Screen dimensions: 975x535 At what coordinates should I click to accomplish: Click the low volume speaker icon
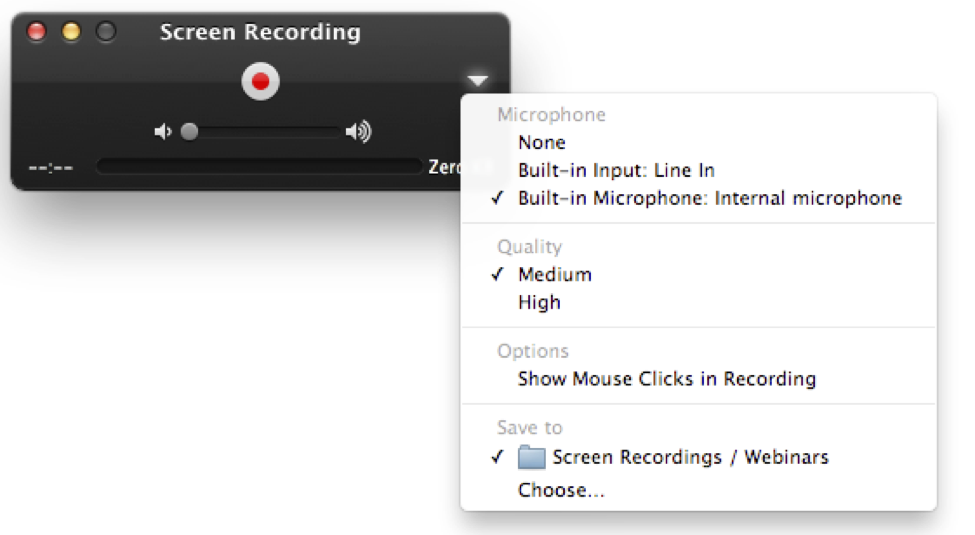click(x=163, y=132)
